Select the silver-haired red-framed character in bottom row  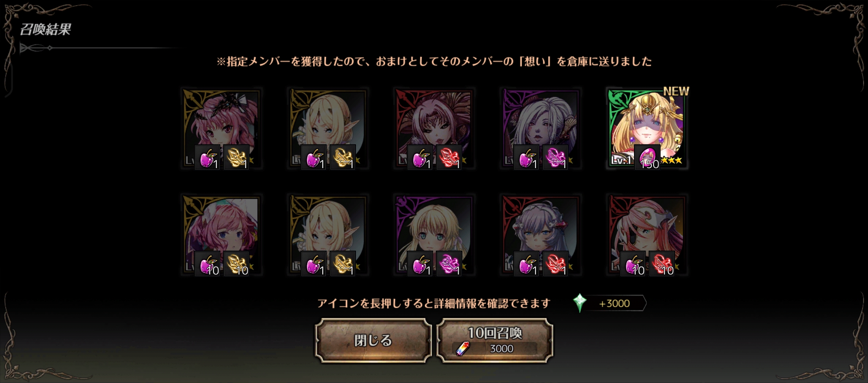(x=541, y=235)
